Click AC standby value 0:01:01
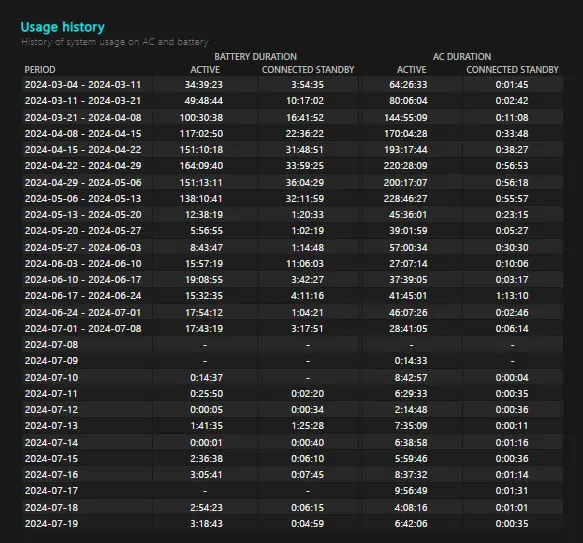 [x=512, y=508]
